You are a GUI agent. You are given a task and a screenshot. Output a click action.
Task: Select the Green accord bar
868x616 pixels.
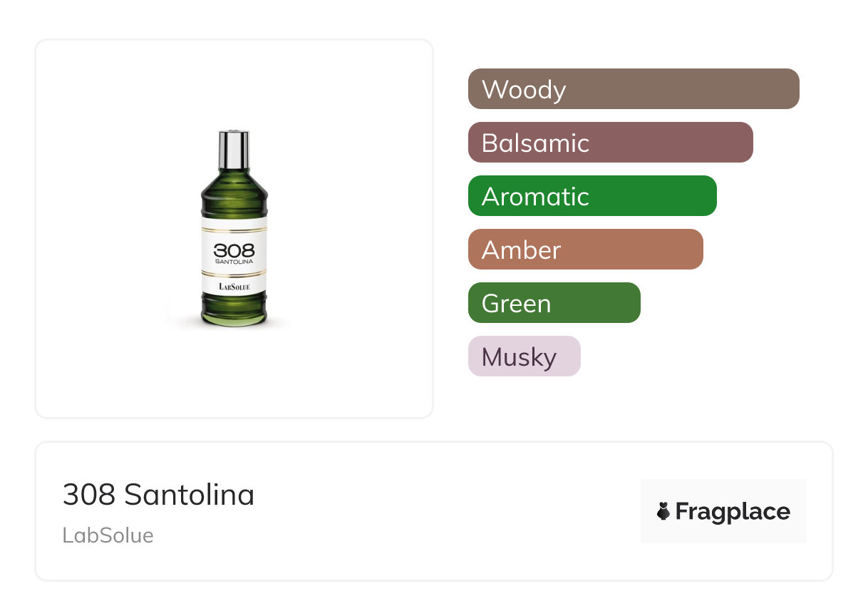[554, 303]
